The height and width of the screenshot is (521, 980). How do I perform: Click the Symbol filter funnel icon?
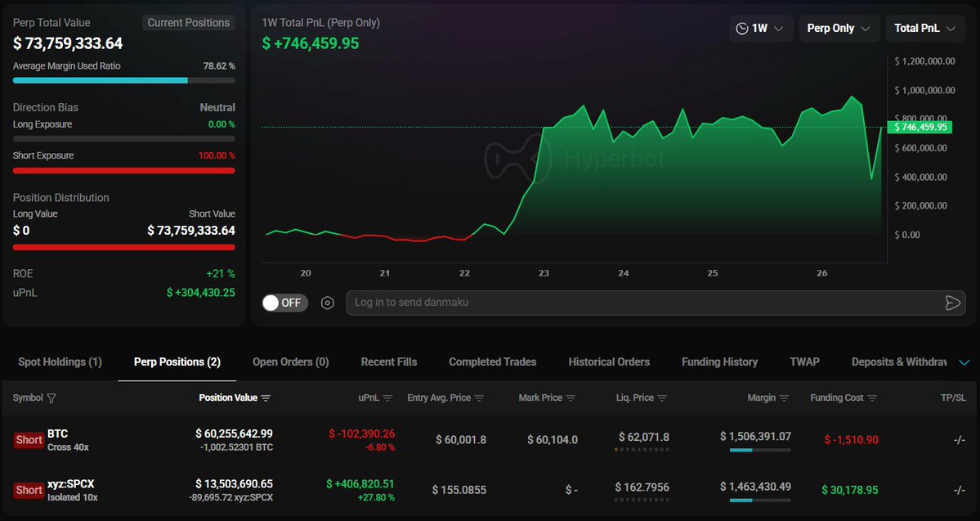point(51,398)
